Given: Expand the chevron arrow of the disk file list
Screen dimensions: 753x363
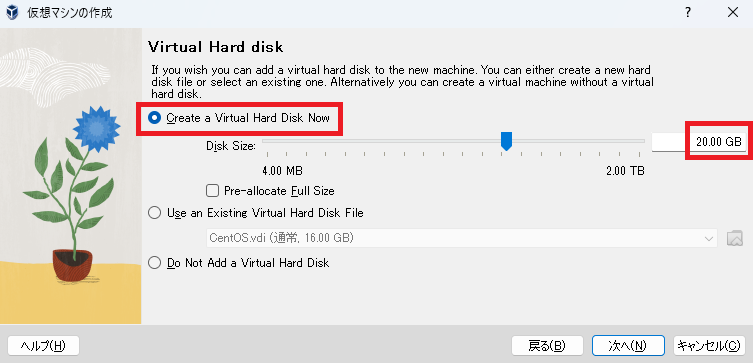Looking at the screenshot, I should click(708, 239).
